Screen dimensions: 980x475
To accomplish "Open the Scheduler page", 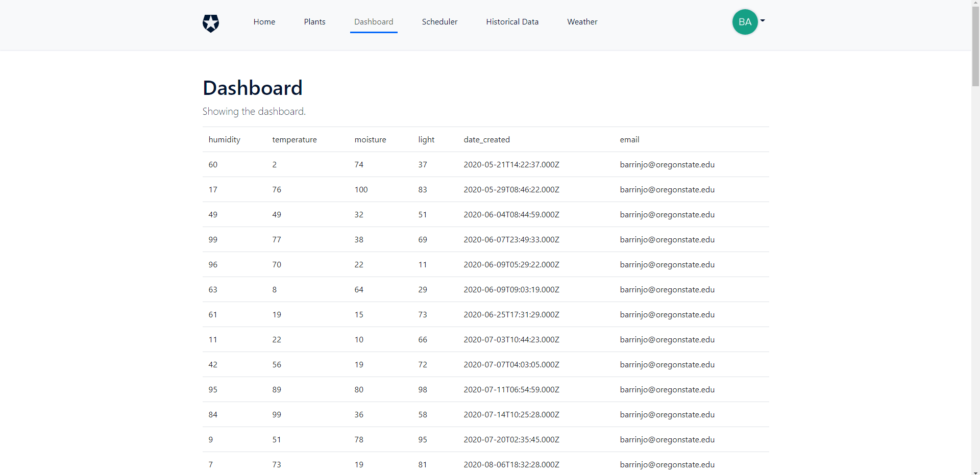I will coord(439,22).
